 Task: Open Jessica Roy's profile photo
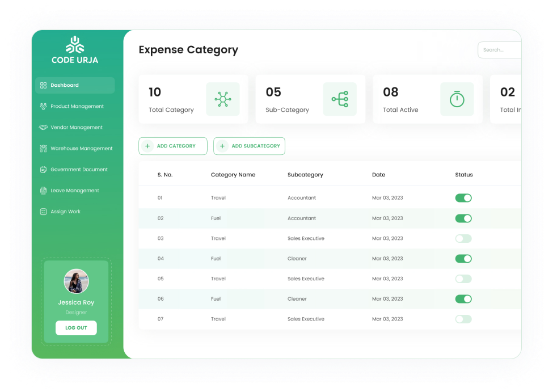(76, 281)
